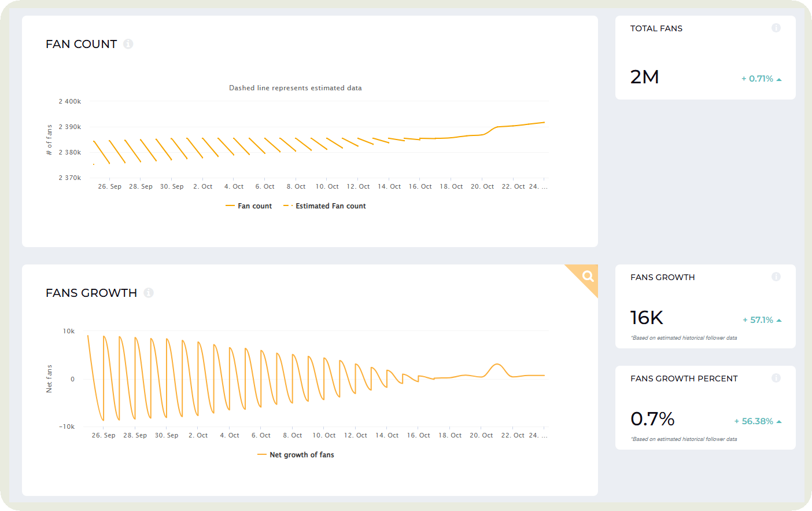Click the 2M total fans value
This screenshot has height=511, width=812.
pos(644,76)
